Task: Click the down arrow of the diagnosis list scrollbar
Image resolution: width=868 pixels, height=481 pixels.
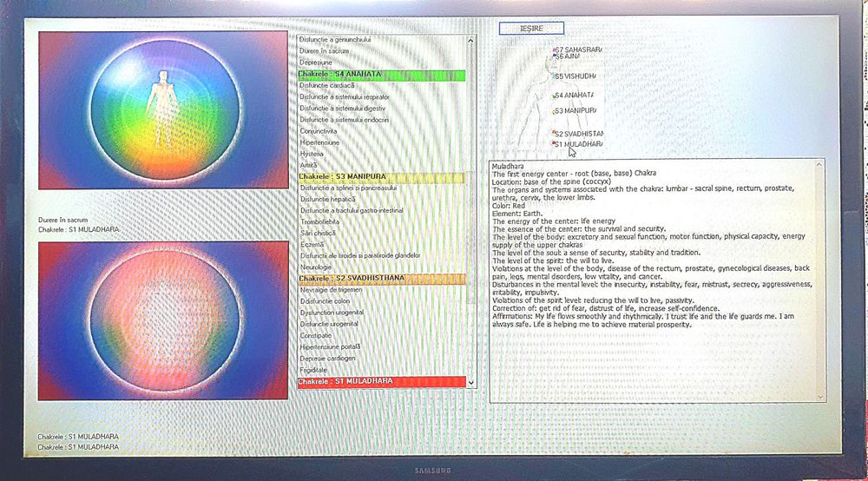Action: point(471,383)
